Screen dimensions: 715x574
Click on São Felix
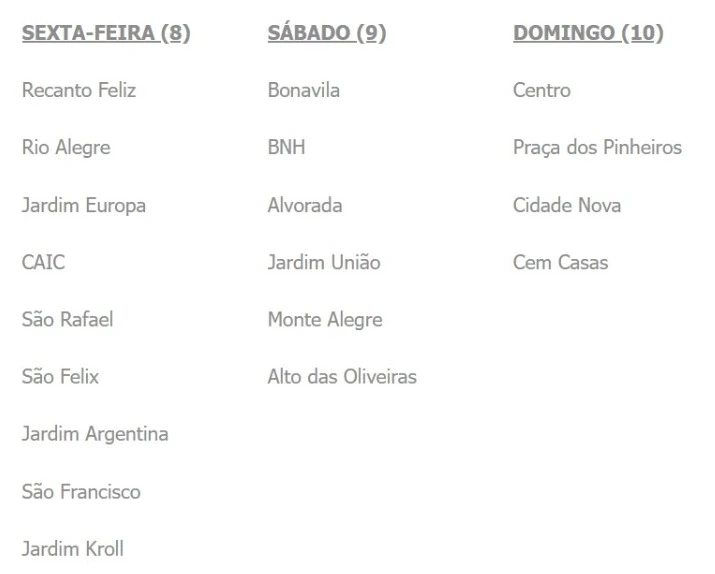point(60,378)
